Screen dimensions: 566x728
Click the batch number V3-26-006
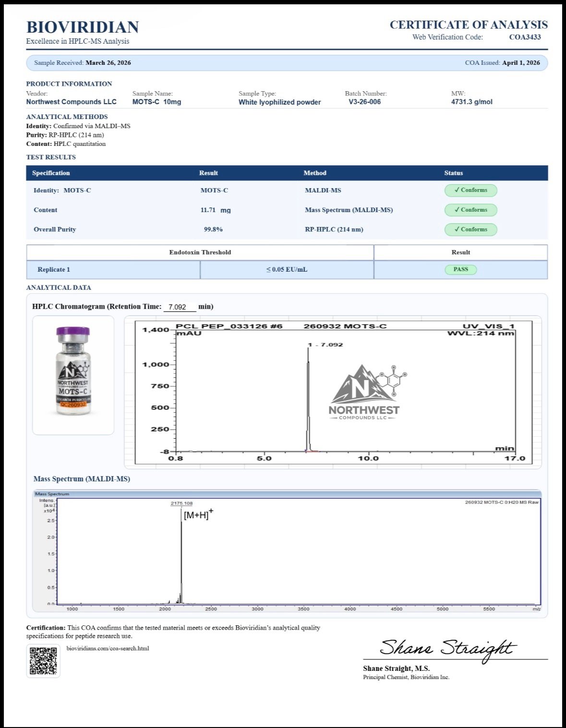[x=364, y=102]
